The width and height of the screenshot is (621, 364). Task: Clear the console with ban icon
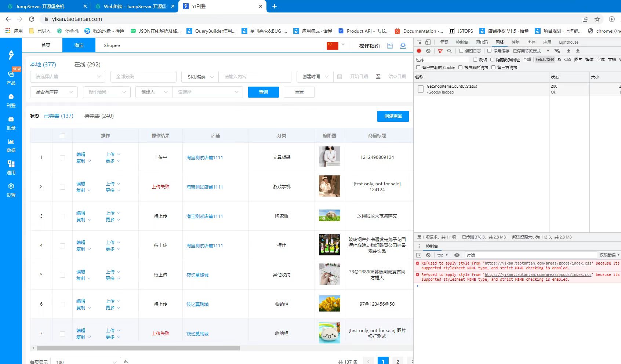point(428,255)
